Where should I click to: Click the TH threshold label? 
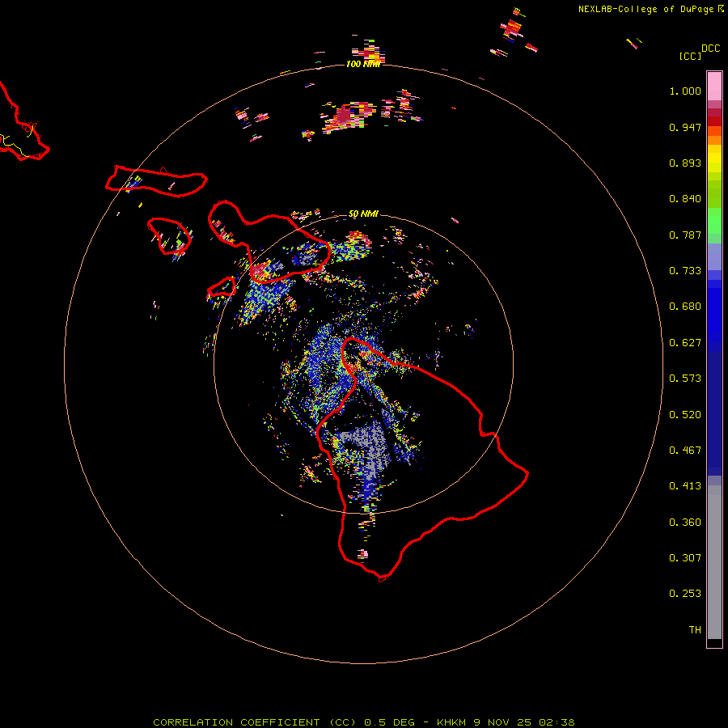695,630
